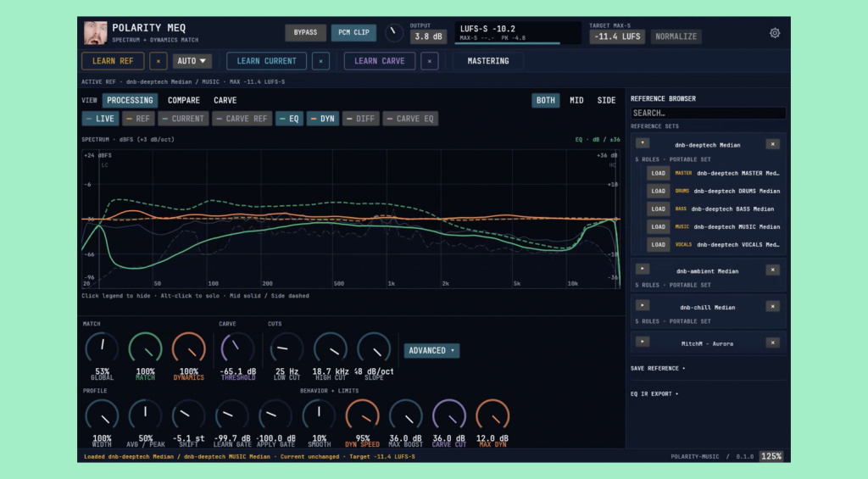Image resolution: width=868 pixels, height=479 pixels.
Task: Toggle the CARVE REF curve legend
Action: click(242, 119)
